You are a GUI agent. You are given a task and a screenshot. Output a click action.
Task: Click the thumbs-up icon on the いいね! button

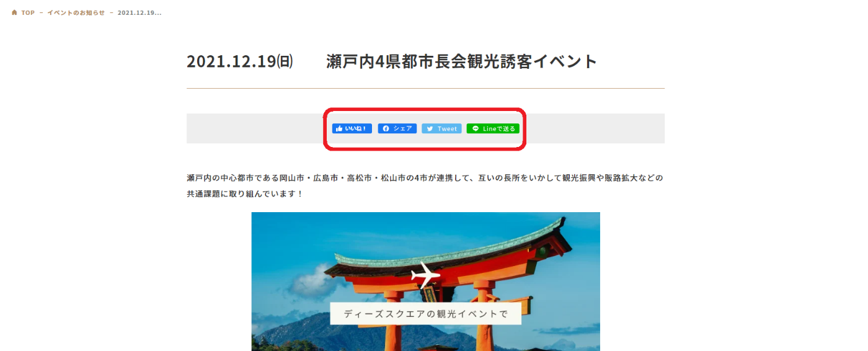click(x=339, y=129)
